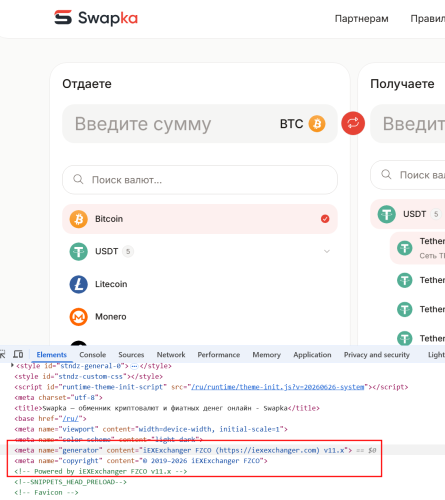
Task: Select Litecoin in the currency list
Action: pyautogui.click(x=200, y=284)
